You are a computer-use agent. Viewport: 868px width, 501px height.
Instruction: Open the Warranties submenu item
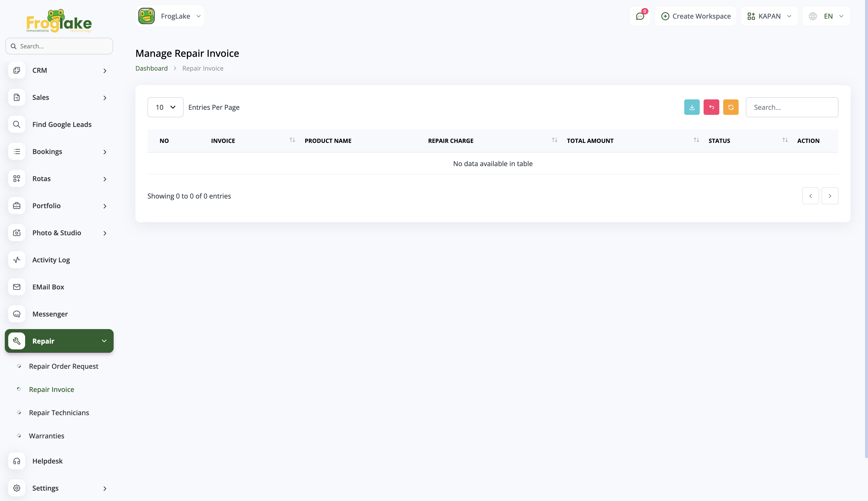coord(46,436)
